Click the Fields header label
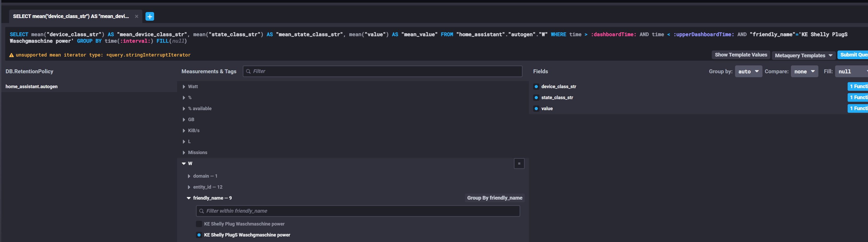The height and width of the screenshot is (242, 868). pyautogui.click(x=540, y=71)
